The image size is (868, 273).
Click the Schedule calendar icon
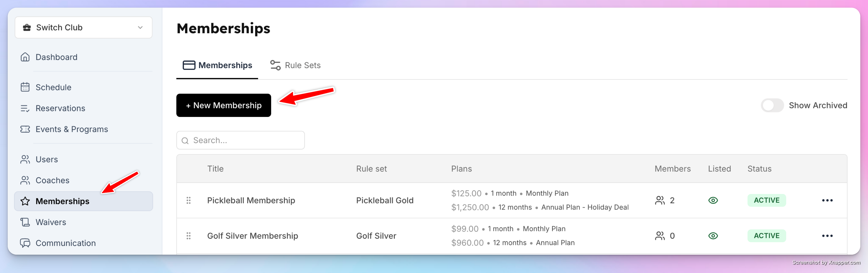(25, 87)
